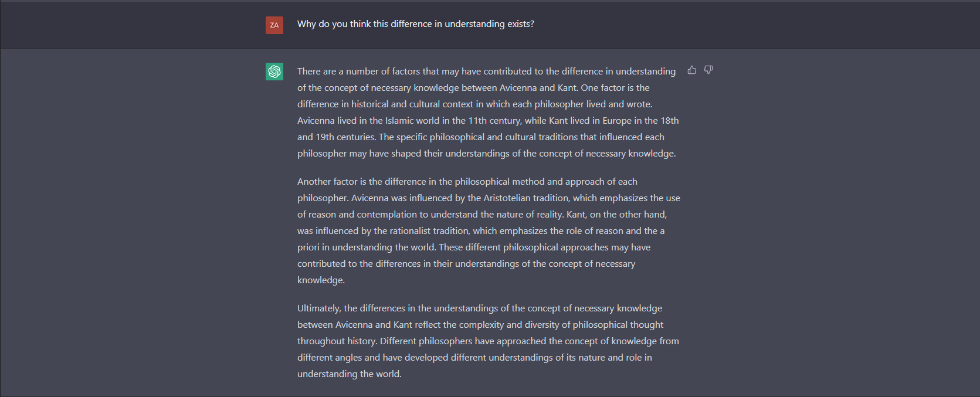Screen dimensions: 980x397
Task: Click the user question about difference in understanding
Action: click(415, 24)
